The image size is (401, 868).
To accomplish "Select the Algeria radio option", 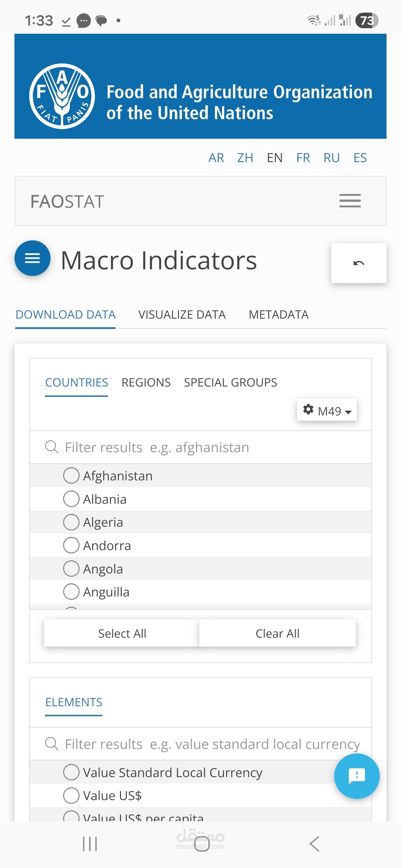I will point(71,522).
